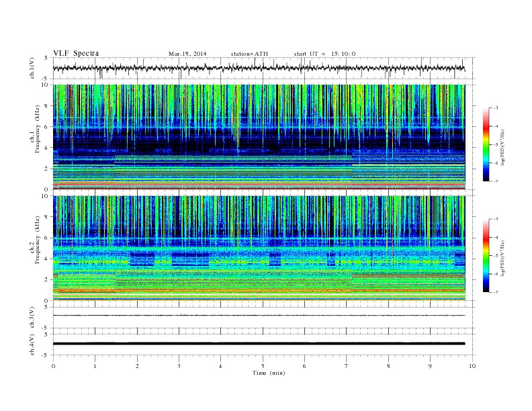Click the thick ch.4 voltage trace

[x=259, y=344]
